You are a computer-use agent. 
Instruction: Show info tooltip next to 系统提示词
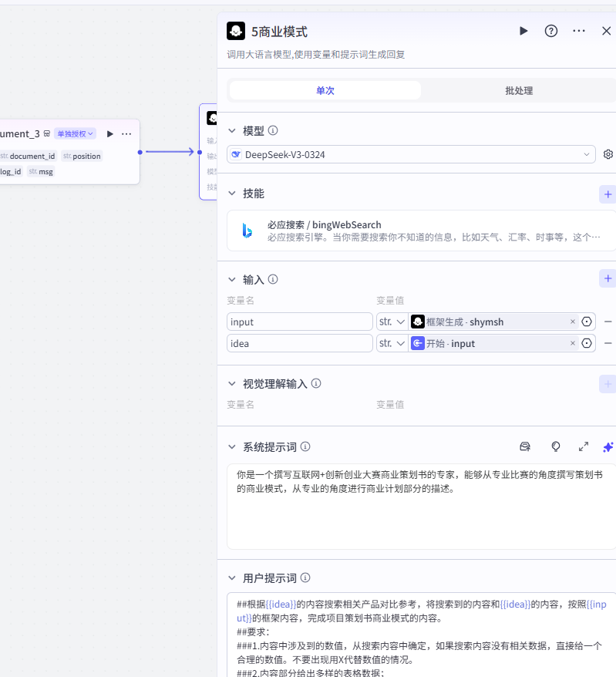point(305,446)
